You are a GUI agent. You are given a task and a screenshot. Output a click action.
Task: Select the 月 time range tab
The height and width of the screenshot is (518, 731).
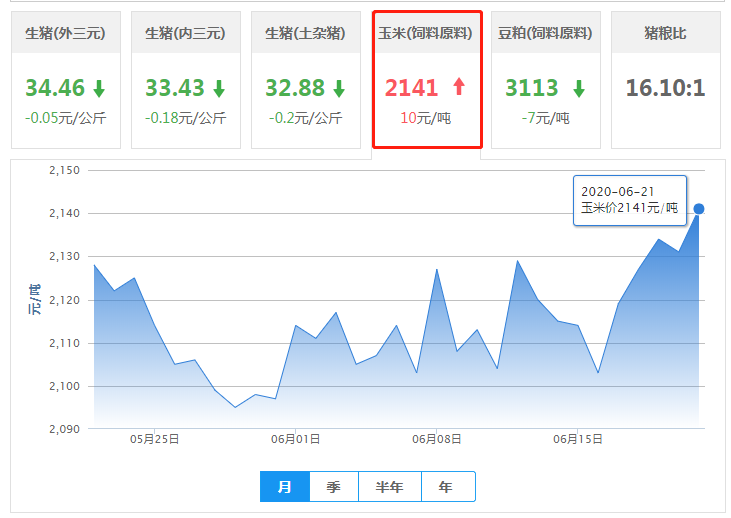[x=285, y=487]
